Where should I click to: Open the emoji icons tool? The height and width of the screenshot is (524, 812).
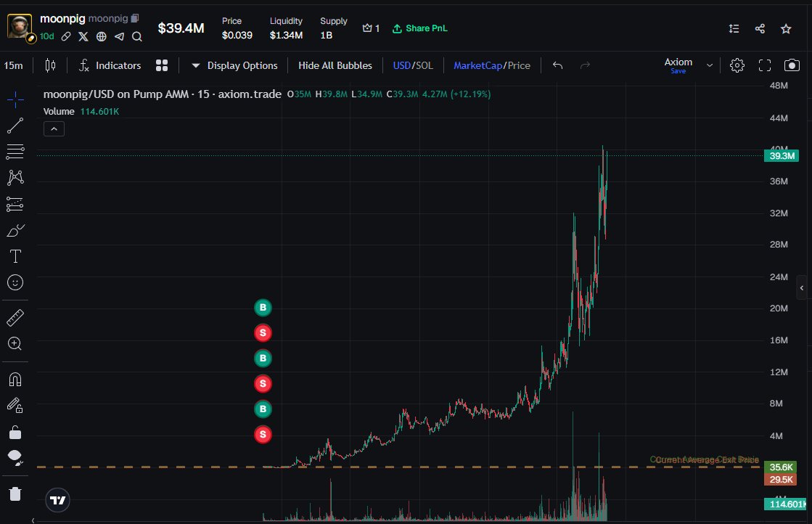coord(15,282)
